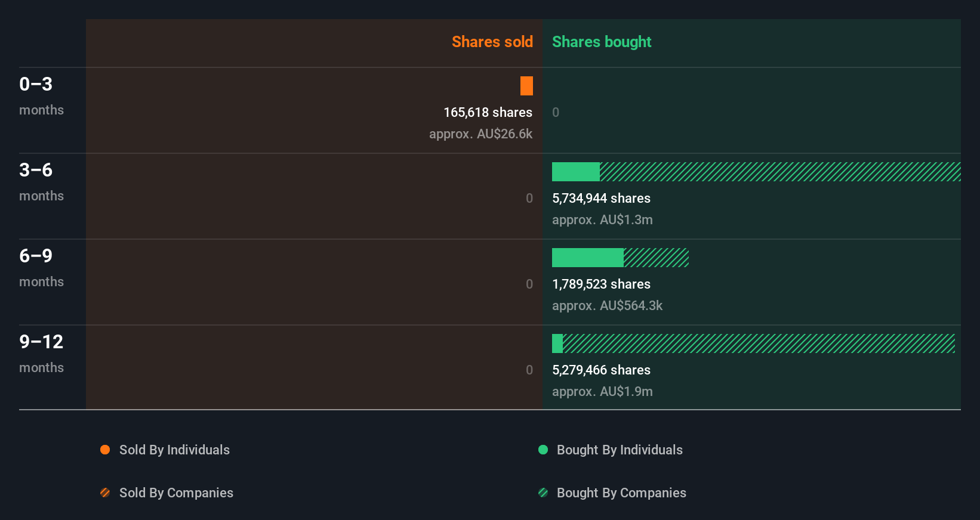
Task: Click the 5,734,944 shares value
Action: pyautogui.click(x=601, y=198)
